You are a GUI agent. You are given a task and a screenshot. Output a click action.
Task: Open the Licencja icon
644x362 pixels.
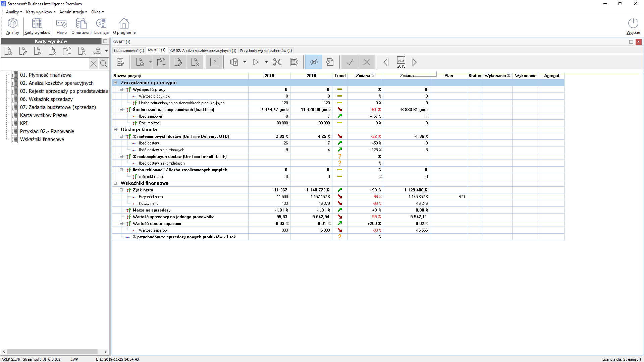[x=101, y=26]
